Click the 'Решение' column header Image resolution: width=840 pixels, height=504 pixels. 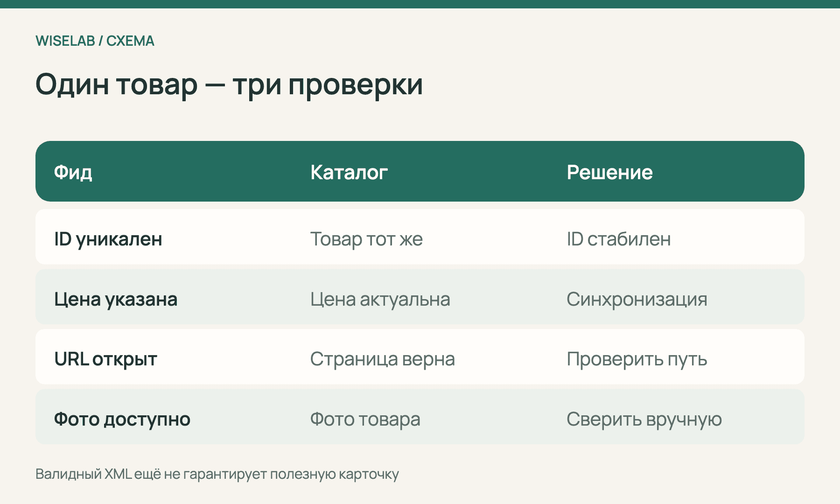pyautogui.click(x=609, y=172)
